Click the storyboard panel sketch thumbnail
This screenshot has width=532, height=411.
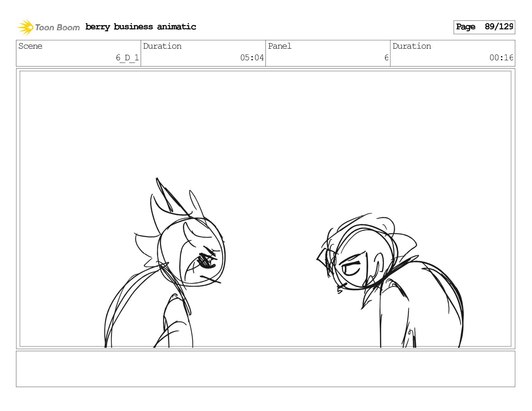[x=265, y=209]
